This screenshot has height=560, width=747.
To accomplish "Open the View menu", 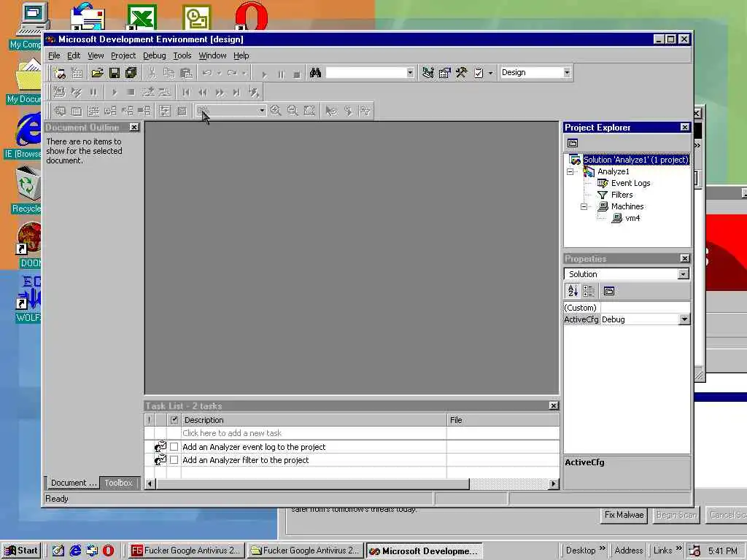I will [96, 55].
